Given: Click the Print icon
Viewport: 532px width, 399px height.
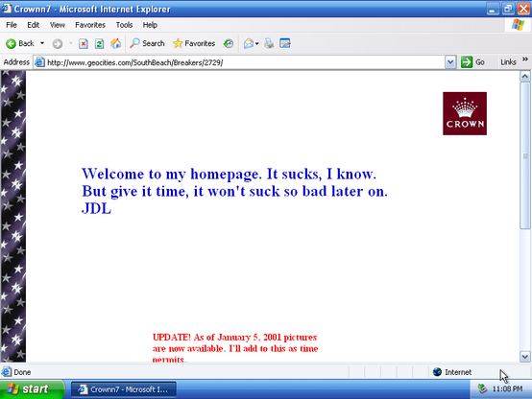Looking at the screenshot, I should pos(269,43).
